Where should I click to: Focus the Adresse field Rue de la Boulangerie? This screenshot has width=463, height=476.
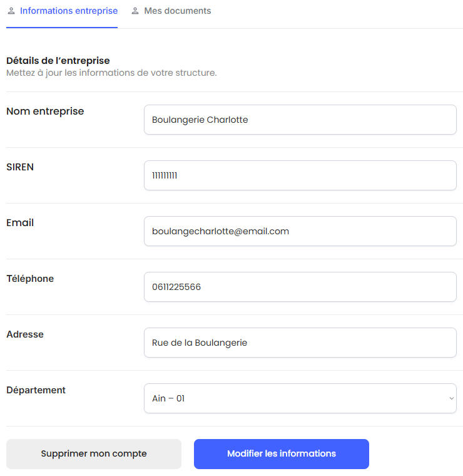pos(300,343)
